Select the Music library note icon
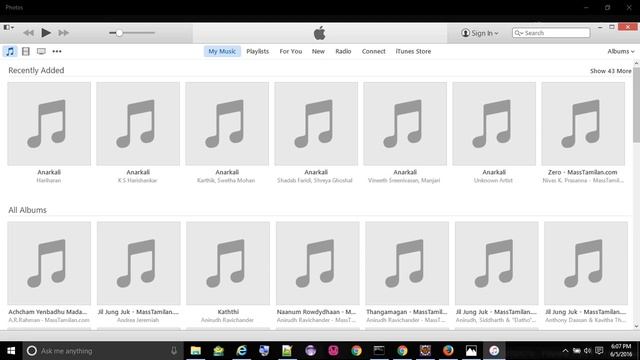640x360 pixels. coord(10,51)
